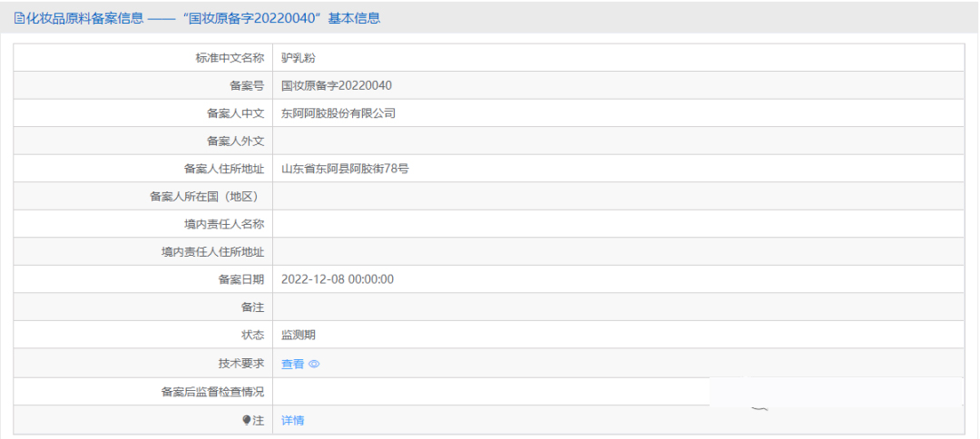980x439 pixels.
Task: Click the 技术要求 row label
Action: coord(240,363)
